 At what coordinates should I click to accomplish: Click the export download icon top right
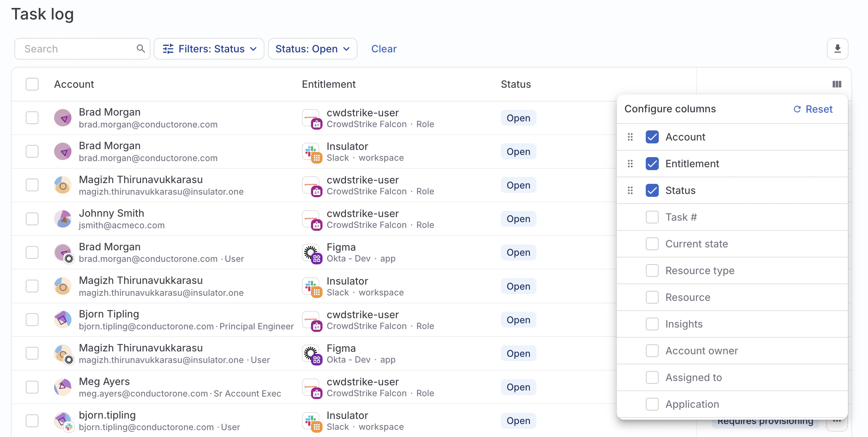(x=837, y=48)
